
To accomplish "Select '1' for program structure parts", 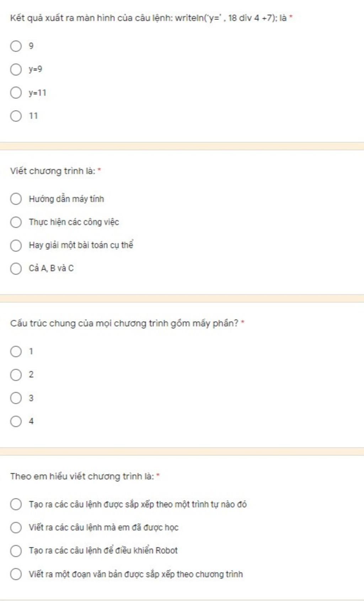I will pyautogui.click(x=16, y=351).
